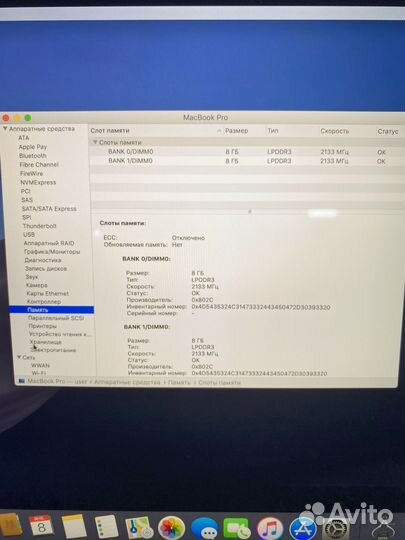Select Thunderbolt in the sidebar
405x540 pixels.
tap(39, 226)
